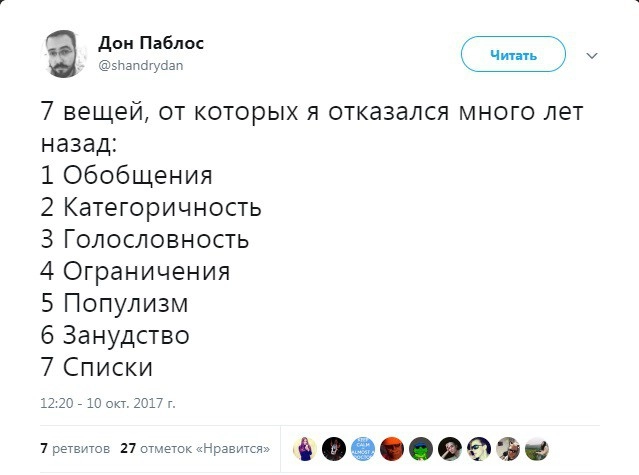Viewport: 639px width, 475px height.
Task: Click the orange-red face liker avatar
Action: point(392,449)
